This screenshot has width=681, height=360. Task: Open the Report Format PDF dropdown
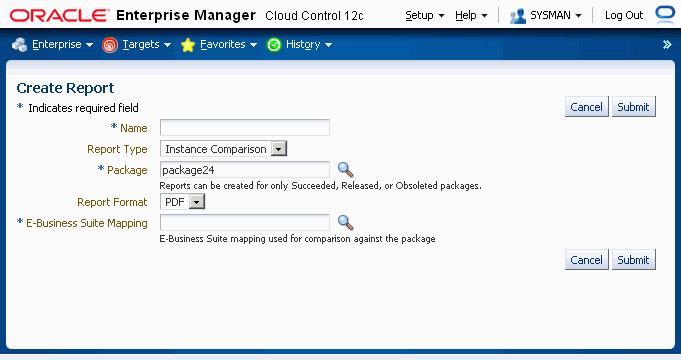[182, 202]
